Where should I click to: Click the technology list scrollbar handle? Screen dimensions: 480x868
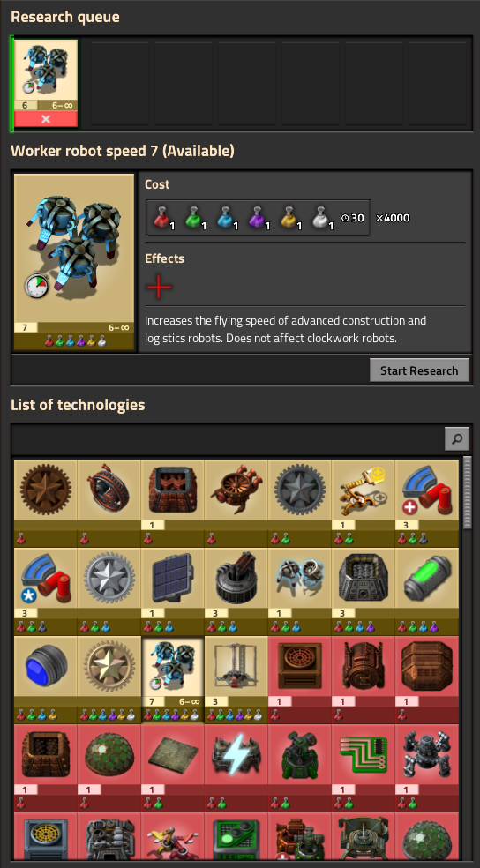468,491
